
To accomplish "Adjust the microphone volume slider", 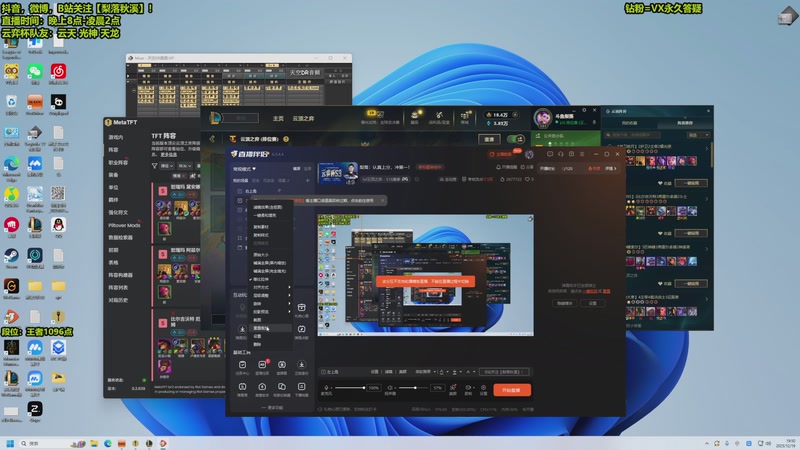I will click(x=349, y=388).
